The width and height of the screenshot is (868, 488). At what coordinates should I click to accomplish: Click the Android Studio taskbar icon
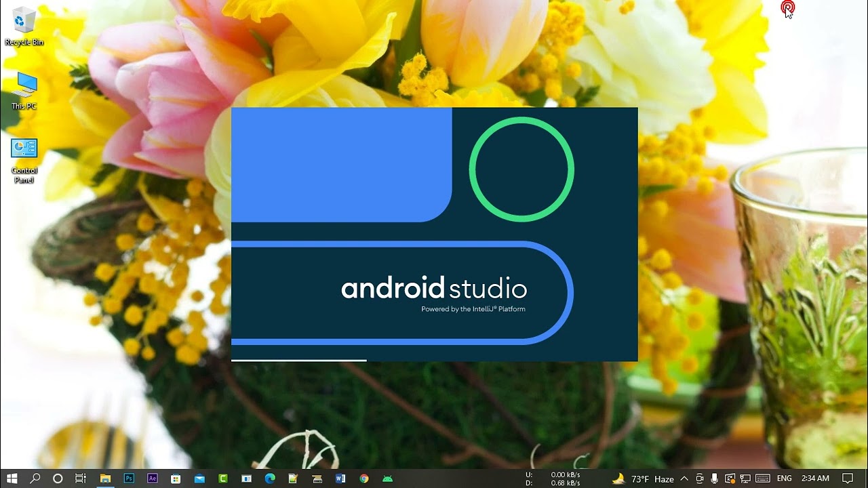(x=387, y=479)
